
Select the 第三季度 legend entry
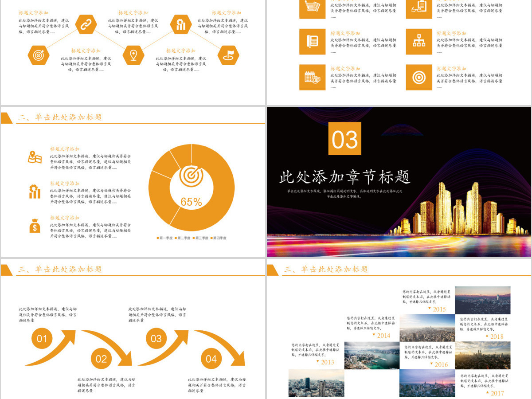pyautogui.click(x=200, y=238)
